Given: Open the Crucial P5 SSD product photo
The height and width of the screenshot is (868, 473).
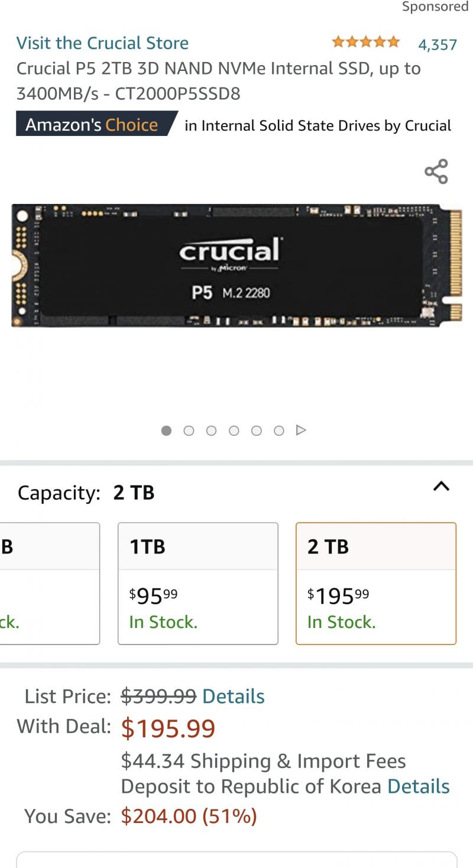Looking at the screenshot, I should 237,265.
